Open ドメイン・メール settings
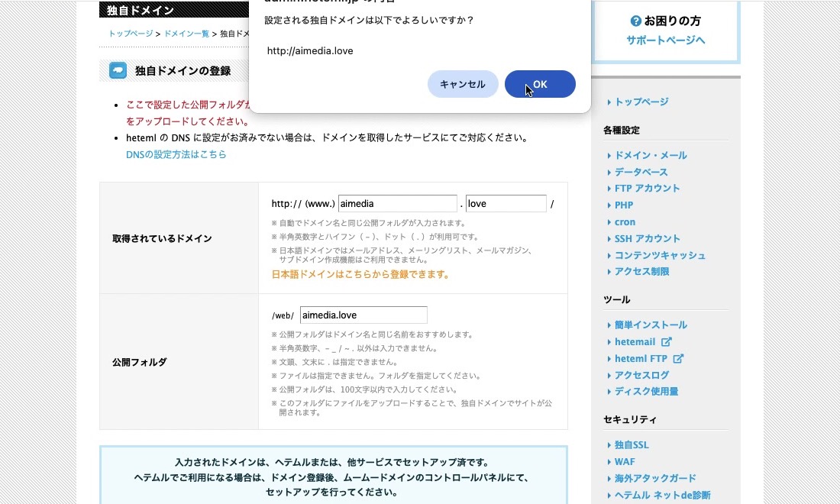Screen dimensions: 840x504 tap(651, 155)
